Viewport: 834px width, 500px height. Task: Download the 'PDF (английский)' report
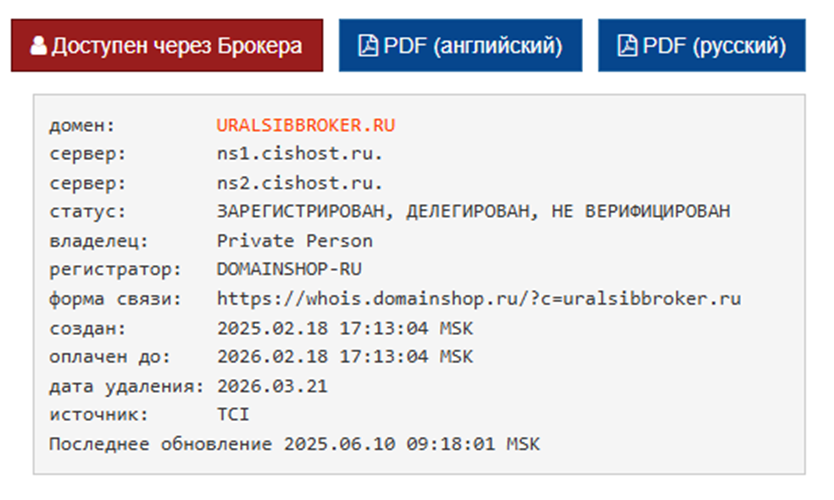click(x=460, y=46)
